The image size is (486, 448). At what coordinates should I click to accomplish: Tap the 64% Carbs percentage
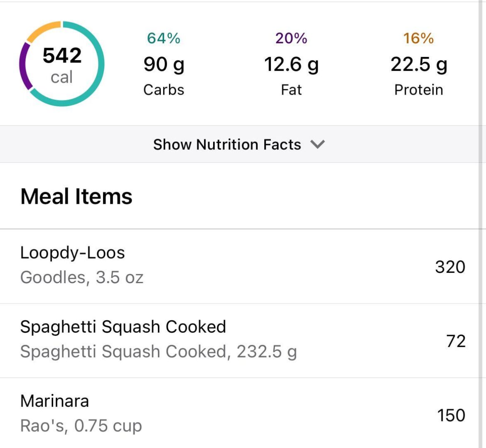pos(164,39)
